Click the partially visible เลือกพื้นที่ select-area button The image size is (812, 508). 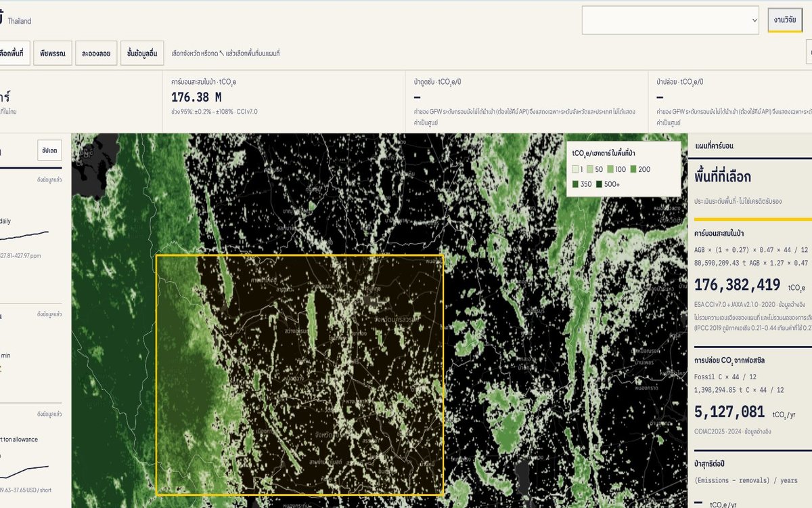(14, 53)
